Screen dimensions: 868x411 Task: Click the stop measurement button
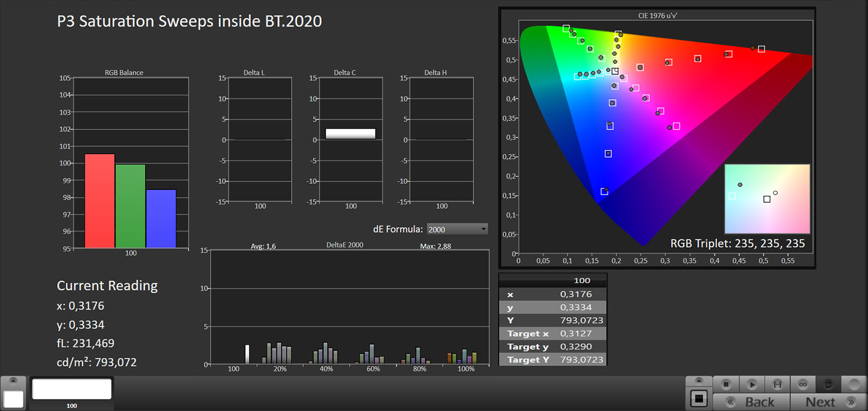[726, 384]
